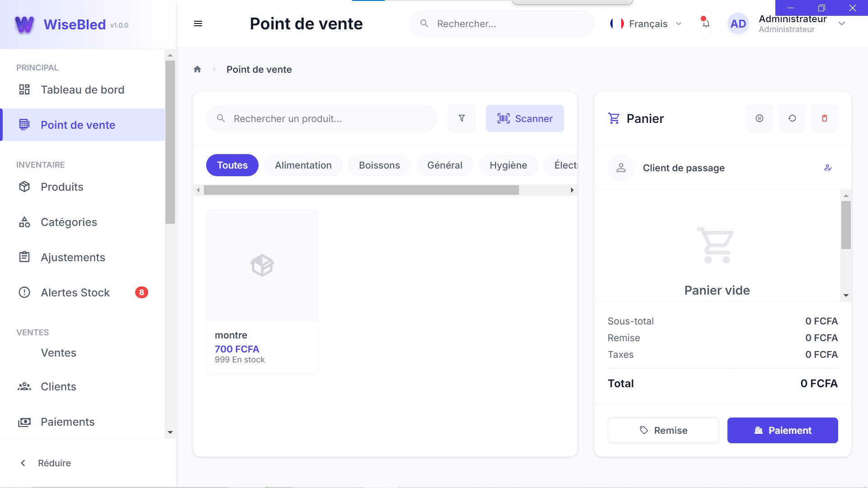This screenshot has height=488, width=868.
Task: Pause the current cart sale
Action: point(759,118)
